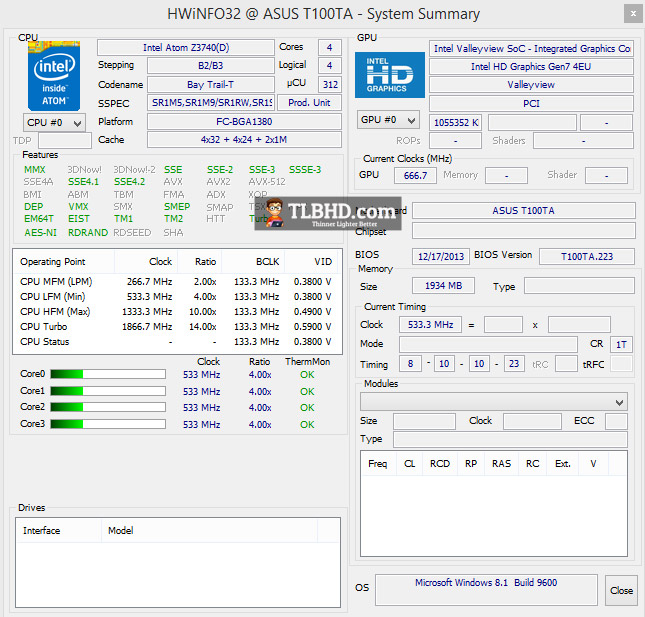Viewport: 645px width, 617px height.
Task: Open the CPU #0 selector dropdown
Action: 54,123
